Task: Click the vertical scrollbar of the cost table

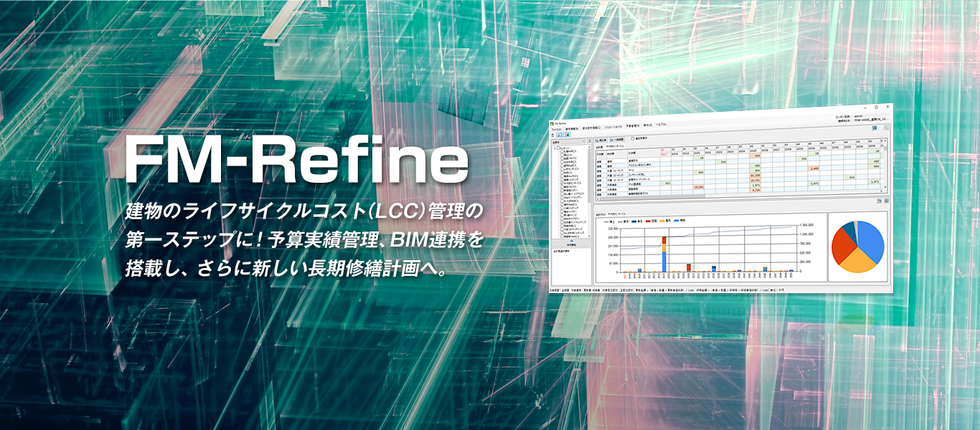Action: (x=885, y=163)
